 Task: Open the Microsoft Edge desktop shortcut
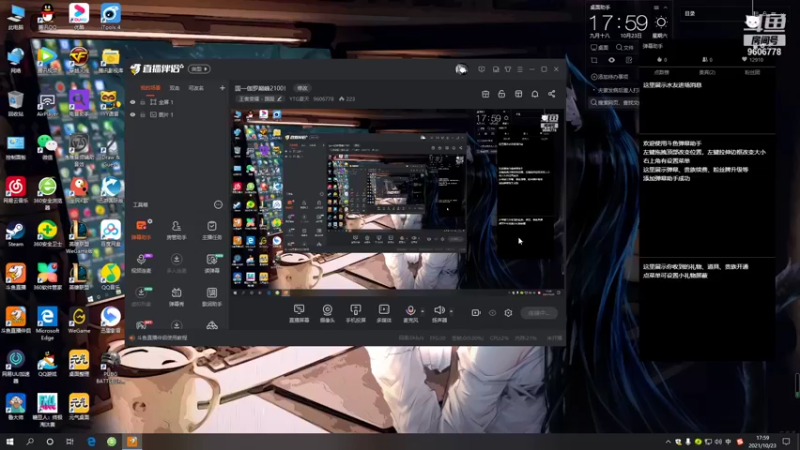pos(47,323)
